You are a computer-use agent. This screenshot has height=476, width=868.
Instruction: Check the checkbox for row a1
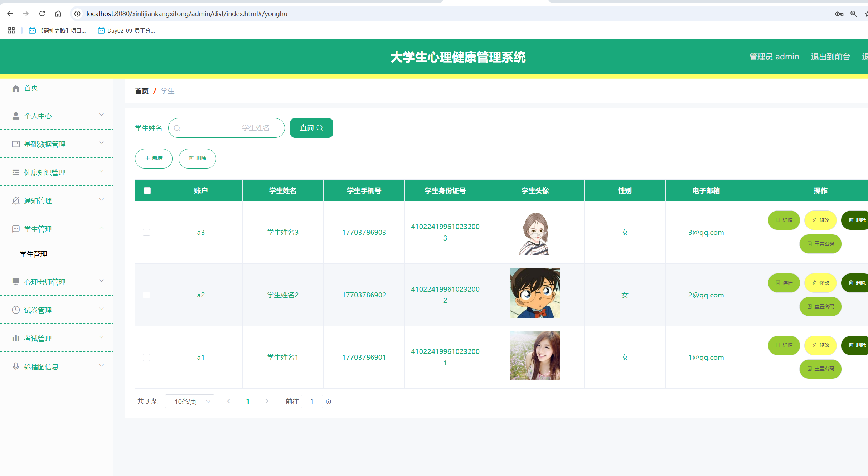point(146,357)
